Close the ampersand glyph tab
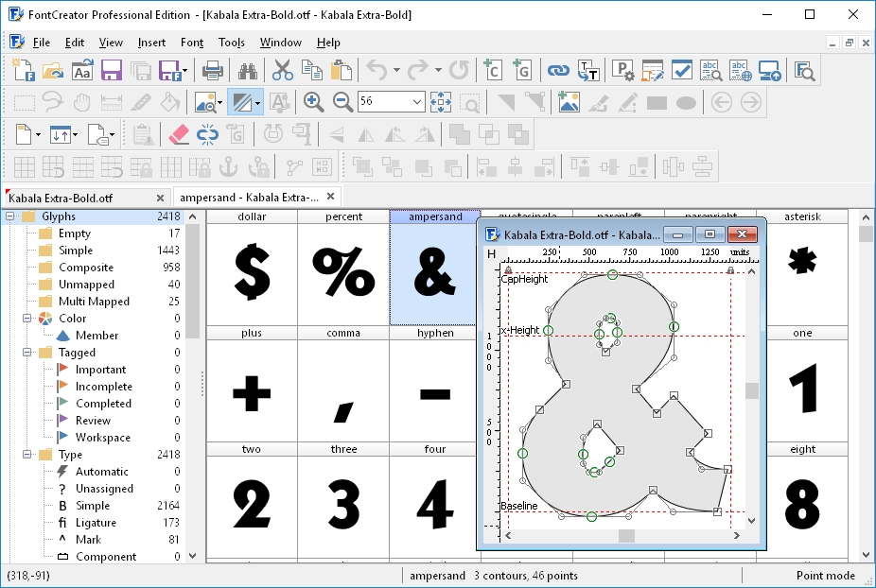The width and height of the screenshot is (876, 588). click(331, 197)
